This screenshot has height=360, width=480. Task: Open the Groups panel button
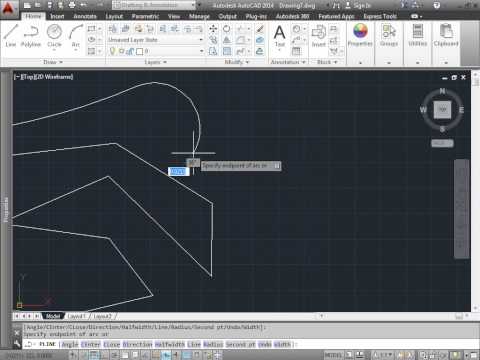pyautogui.click(x=389, y=35)
